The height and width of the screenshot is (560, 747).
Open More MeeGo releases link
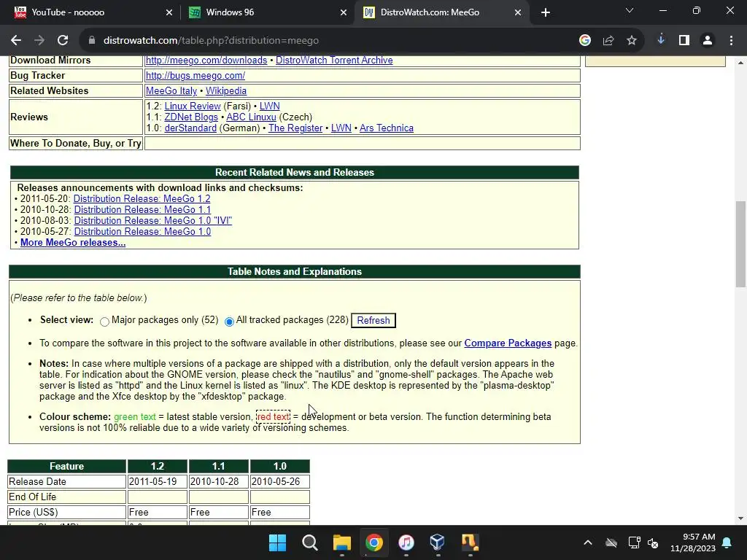(x=73, y=243)
